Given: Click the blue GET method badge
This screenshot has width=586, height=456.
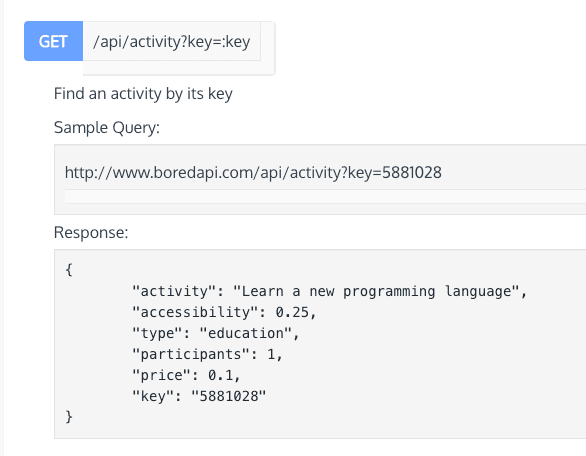Looking at the screenshot, I should pyautogui.click(x=53, y=41).
